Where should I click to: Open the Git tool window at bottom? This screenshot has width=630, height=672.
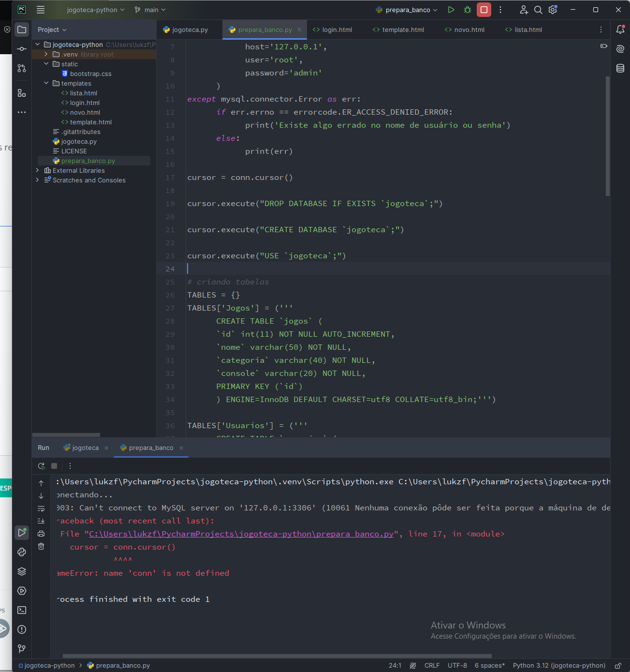point(22,649)
